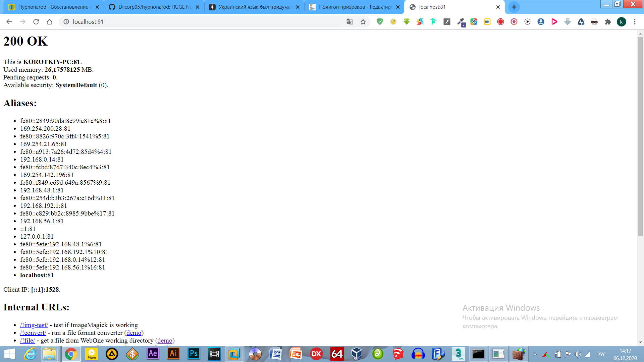Open the Chrome profile avatar menu
Image resolution: width=644 pixels, height=362 pixels.
[x=621, y=22]
